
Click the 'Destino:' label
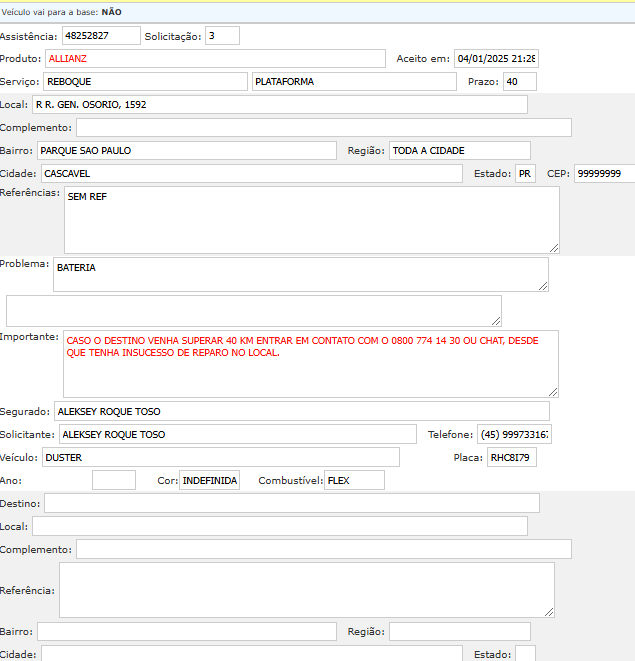point(20,503)
